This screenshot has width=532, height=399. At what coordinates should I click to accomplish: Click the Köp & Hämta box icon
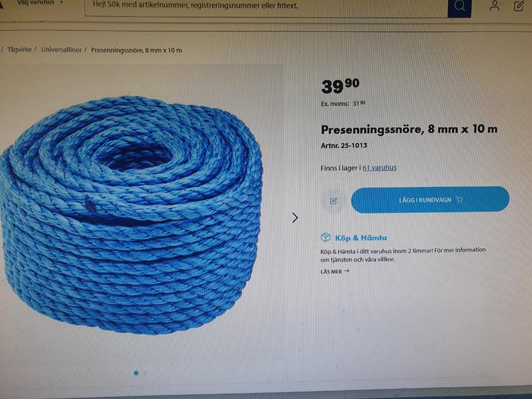(326, 237)
